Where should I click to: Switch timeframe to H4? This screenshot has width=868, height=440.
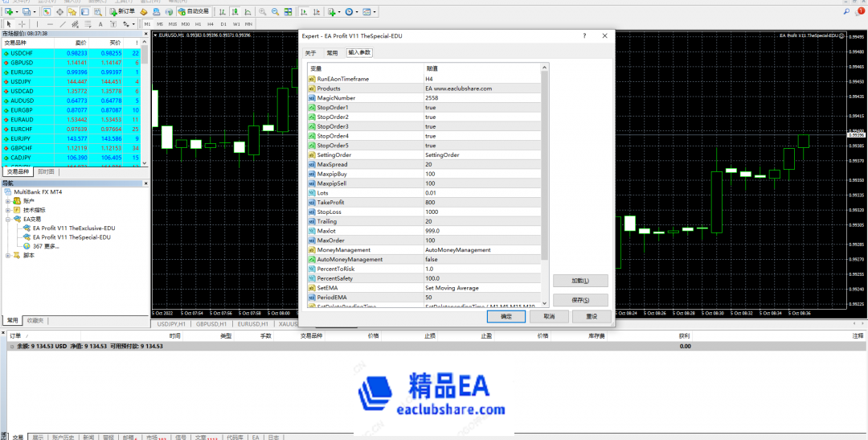click(211, 24)
